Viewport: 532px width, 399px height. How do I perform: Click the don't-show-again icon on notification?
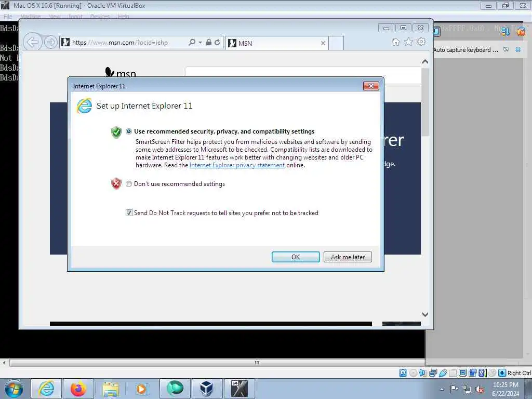(506, 49)
